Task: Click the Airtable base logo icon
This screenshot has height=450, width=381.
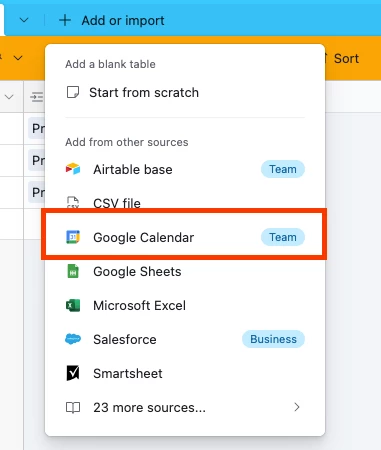Action: tap(73, 169)
